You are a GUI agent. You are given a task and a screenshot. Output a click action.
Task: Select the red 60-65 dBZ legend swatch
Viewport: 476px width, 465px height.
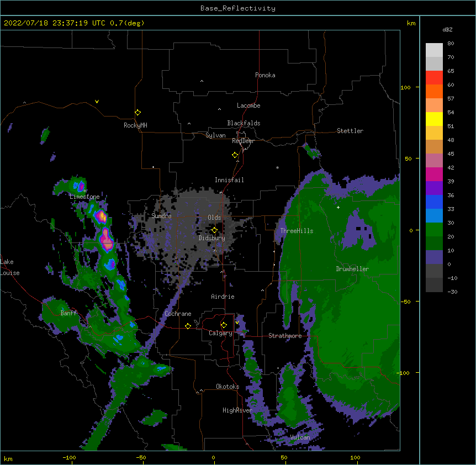434,78
